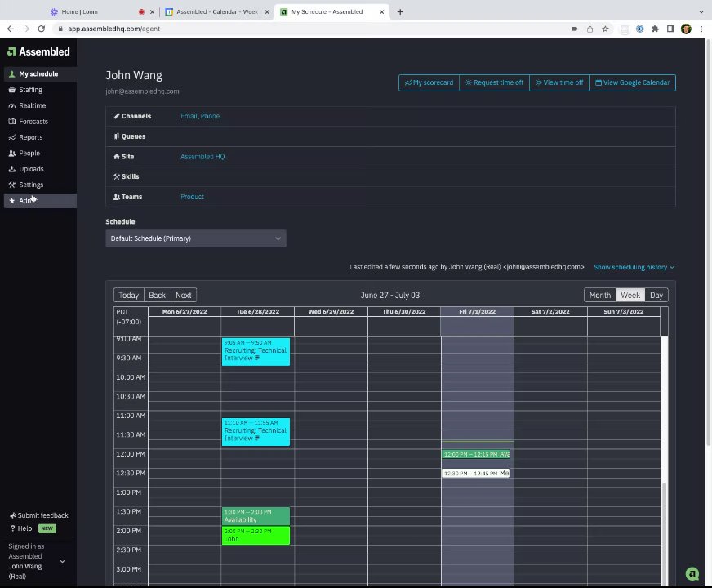Click Request time off
The height and width of the screenshot is (588, 712).
click(x=494, y=82)
